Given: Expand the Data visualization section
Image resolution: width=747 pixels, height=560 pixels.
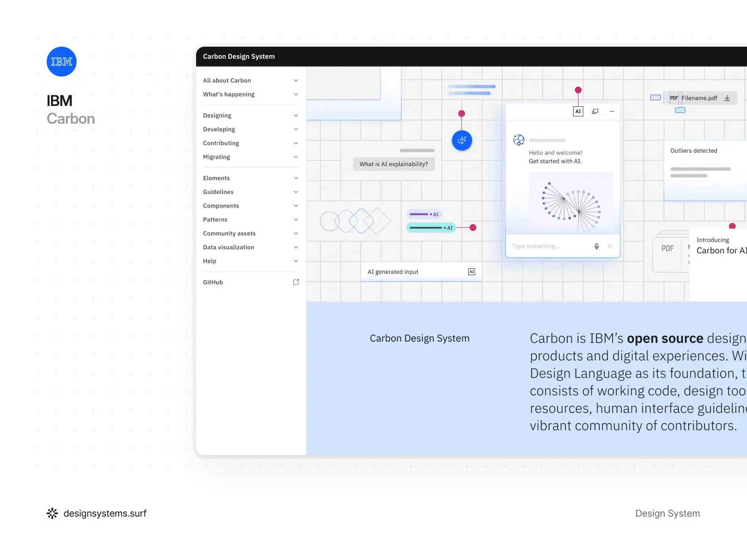Looking at the screenshot, I should click(296, 247).
